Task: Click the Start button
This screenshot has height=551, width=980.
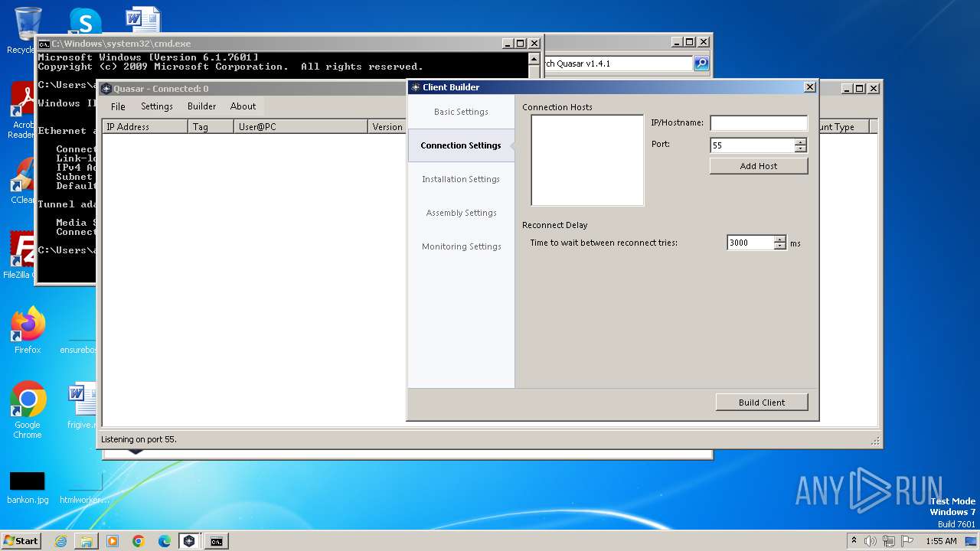Action: click(21, 541)
